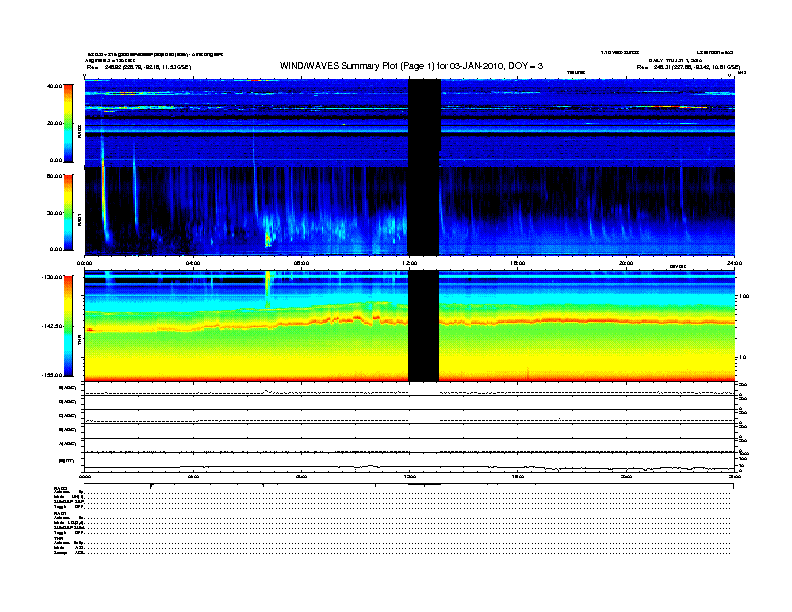Screen dimensions: 792x612
Task: Click the DOY = 3 text in the title
Action: (x=526, y=66)
